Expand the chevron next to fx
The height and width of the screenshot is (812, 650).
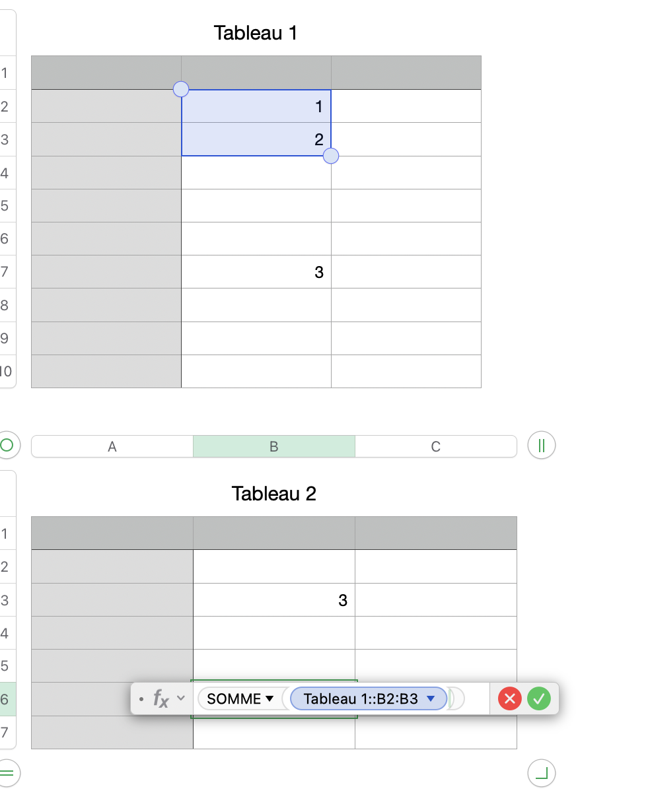(x=181, y=698)
